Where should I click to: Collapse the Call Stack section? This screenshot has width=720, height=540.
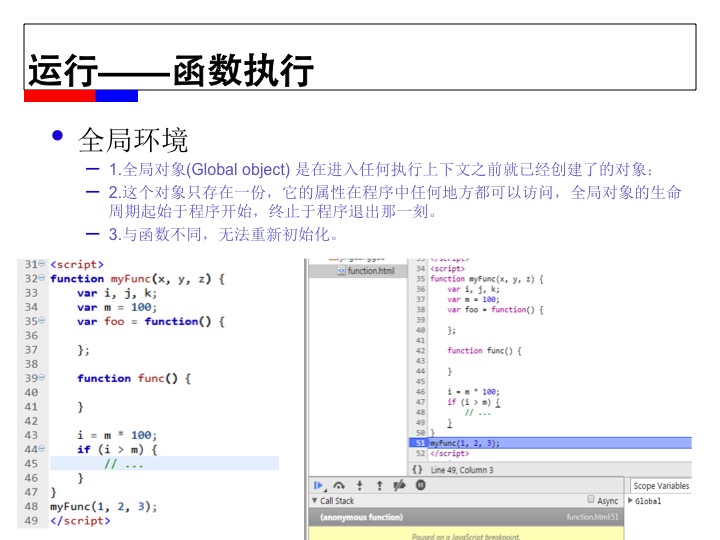coord(314,501)
